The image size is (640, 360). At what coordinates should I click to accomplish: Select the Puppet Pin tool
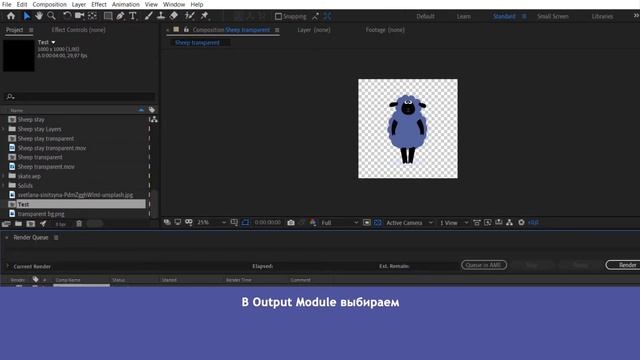(x=204, y=16)
